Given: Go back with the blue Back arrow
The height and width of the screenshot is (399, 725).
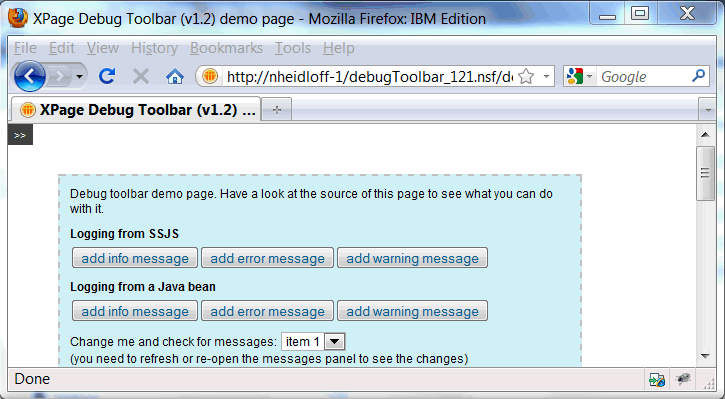Looking at the screenshot, I should coord(30,76).
